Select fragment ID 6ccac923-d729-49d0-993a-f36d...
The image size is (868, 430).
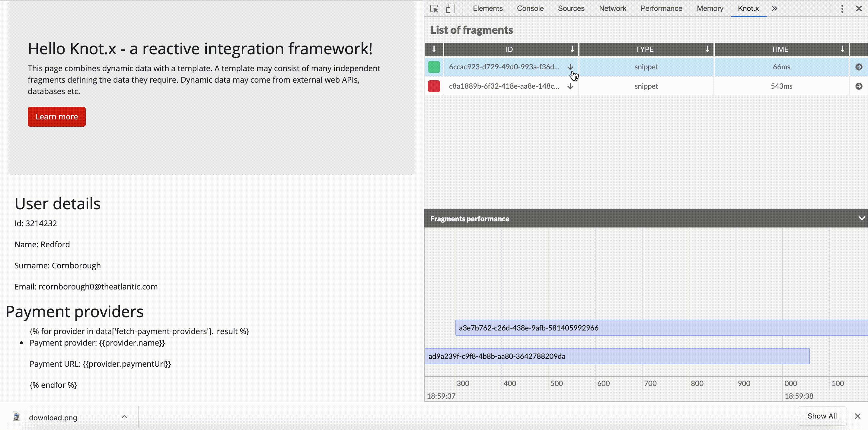point(504,67)
